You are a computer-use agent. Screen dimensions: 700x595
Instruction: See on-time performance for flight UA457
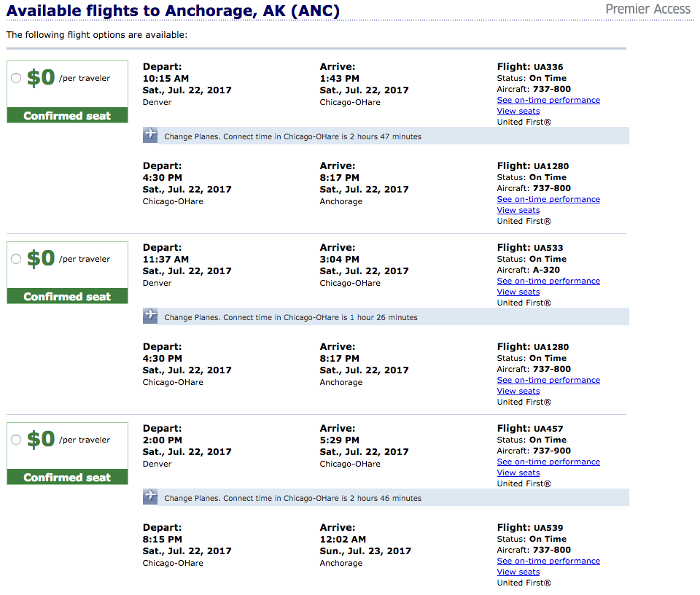548,462
